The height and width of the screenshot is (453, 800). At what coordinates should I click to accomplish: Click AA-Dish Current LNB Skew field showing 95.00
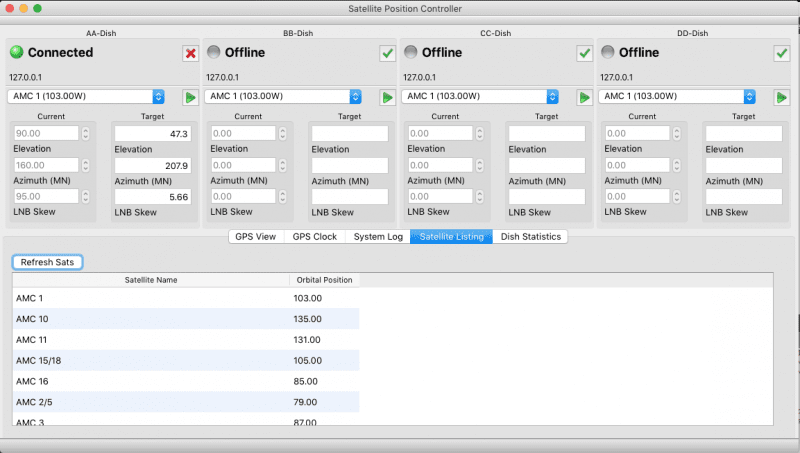coord(46,196)
